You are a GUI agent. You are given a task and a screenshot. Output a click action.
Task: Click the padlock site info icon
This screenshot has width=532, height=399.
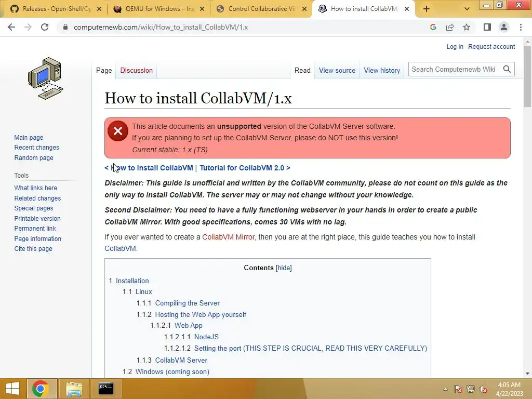pos(65,27)
